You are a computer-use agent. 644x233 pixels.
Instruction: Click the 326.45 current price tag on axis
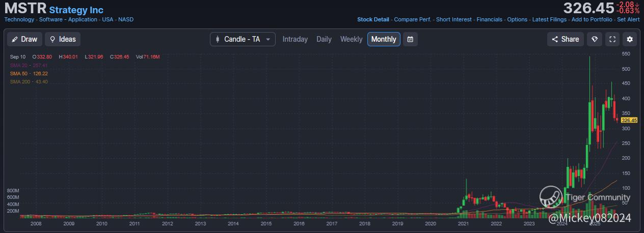coord(630,121)
